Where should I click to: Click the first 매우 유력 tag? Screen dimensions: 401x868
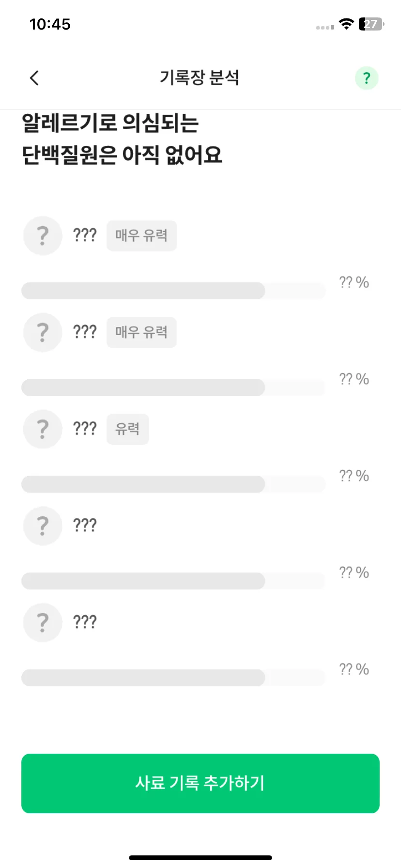[x=141, y=236]
